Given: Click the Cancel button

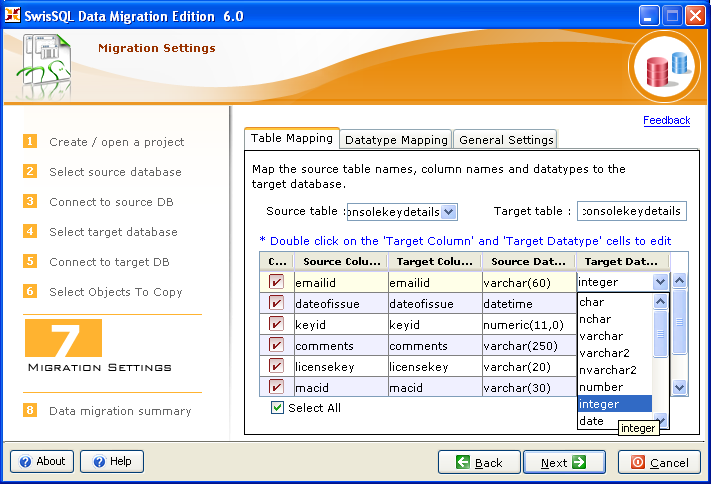Looking at the screenshot, I should point(659,462).
